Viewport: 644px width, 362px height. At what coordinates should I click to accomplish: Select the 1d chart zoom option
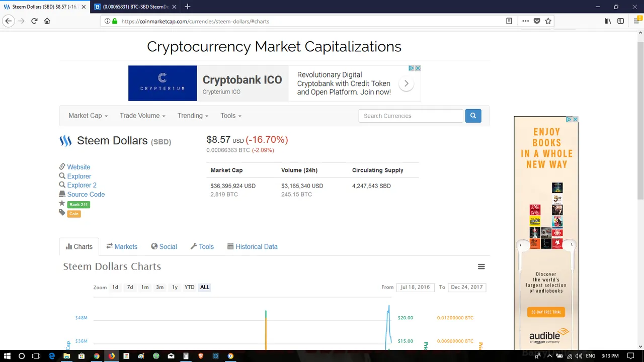click(x=115, y=287)
